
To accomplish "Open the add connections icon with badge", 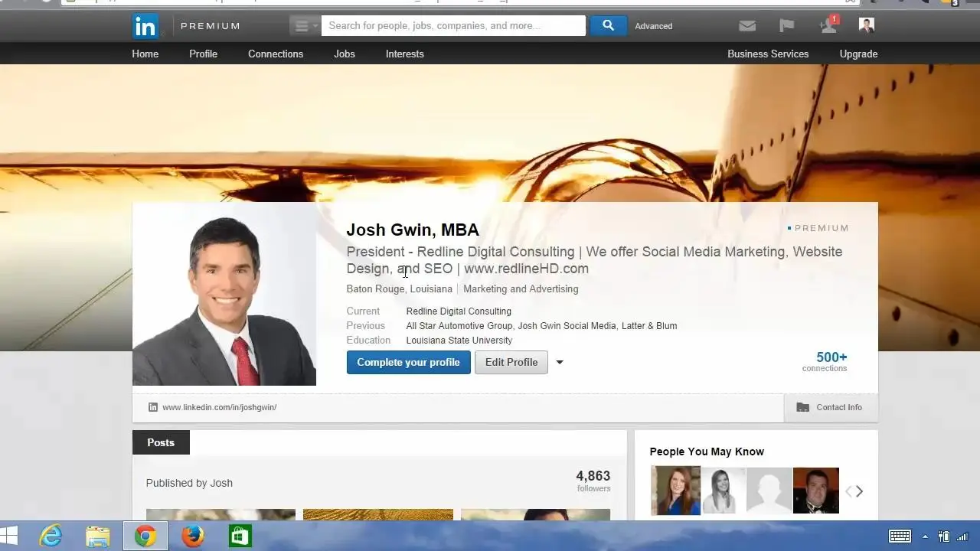I will (x=829, y=25).
